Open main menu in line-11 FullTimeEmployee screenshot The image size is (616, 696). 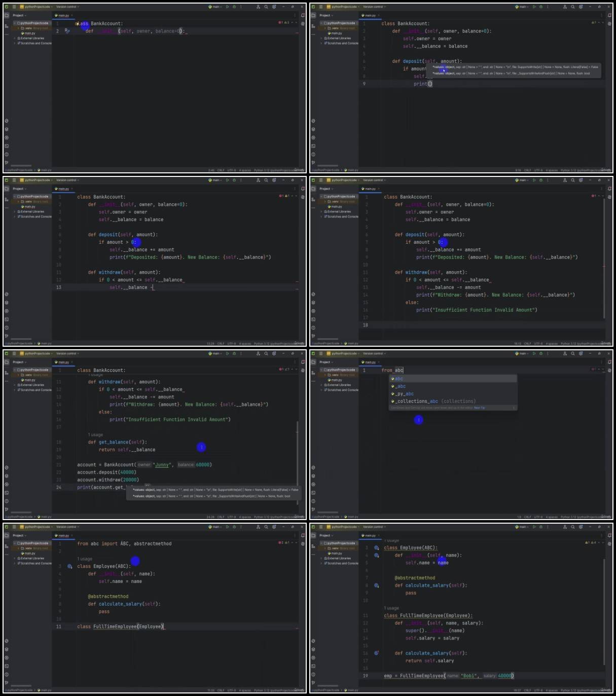coord(14,527)
